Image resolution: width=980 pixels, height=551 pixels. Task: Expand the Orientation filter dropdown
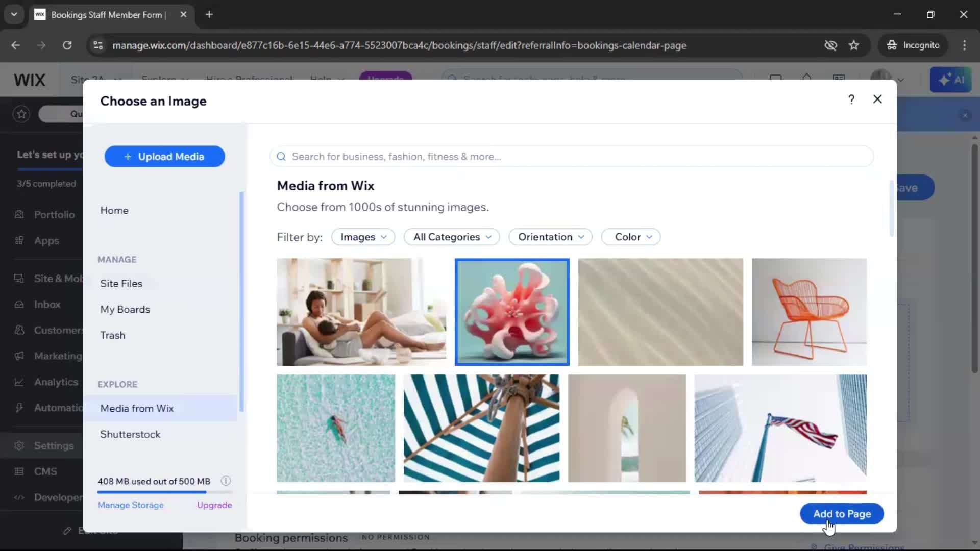(550, 237)
